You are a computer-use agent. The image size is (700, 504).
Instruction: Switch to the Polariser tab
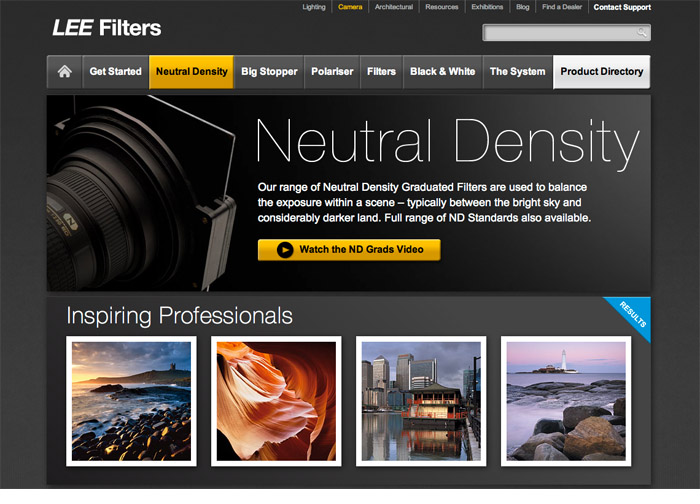tap(332, 72)
